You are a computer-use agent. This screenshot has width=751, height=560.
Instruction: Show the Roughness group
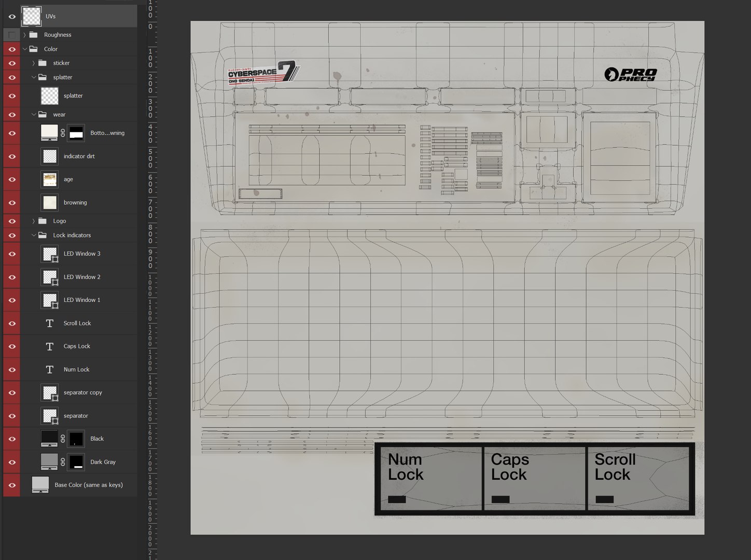point(11,35)
